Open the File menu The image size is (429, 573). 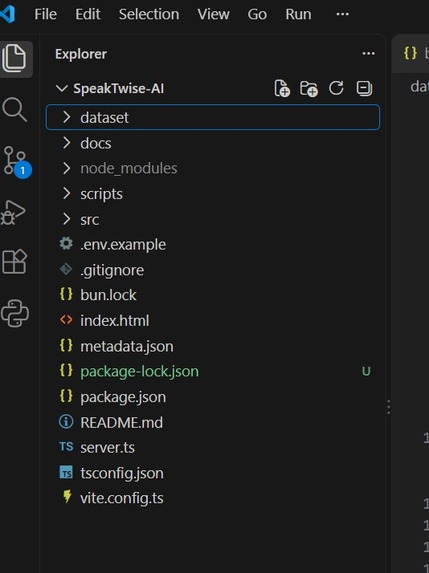46,14
